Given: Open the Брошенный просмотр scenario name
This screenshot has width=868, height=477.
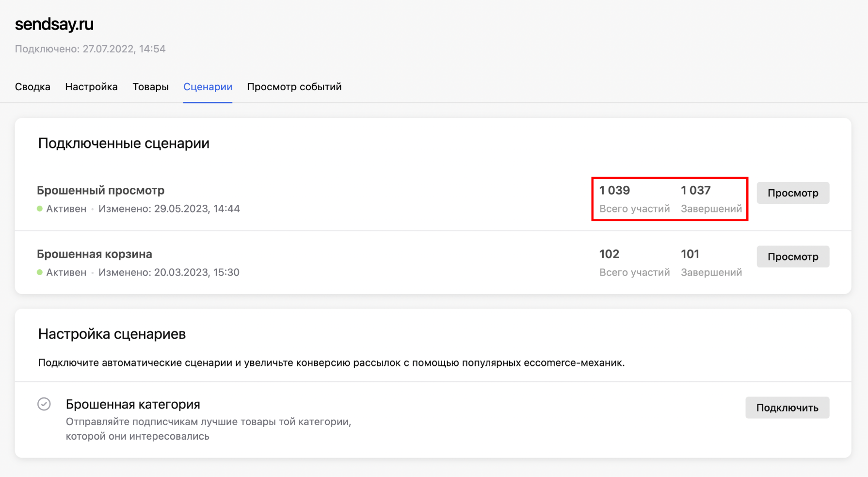Looking at the screenshot, I should [100, 190].
